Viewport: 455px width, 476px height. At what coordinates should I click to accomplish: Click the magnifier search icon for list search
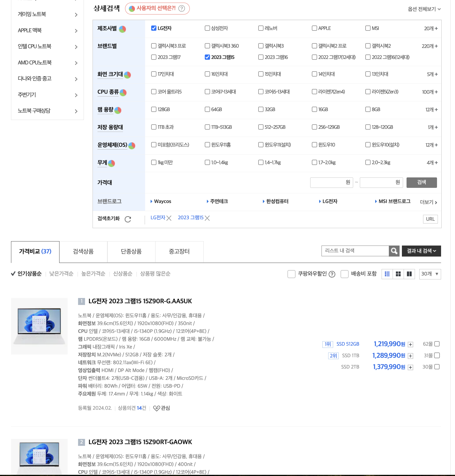(x=394, y=251)
